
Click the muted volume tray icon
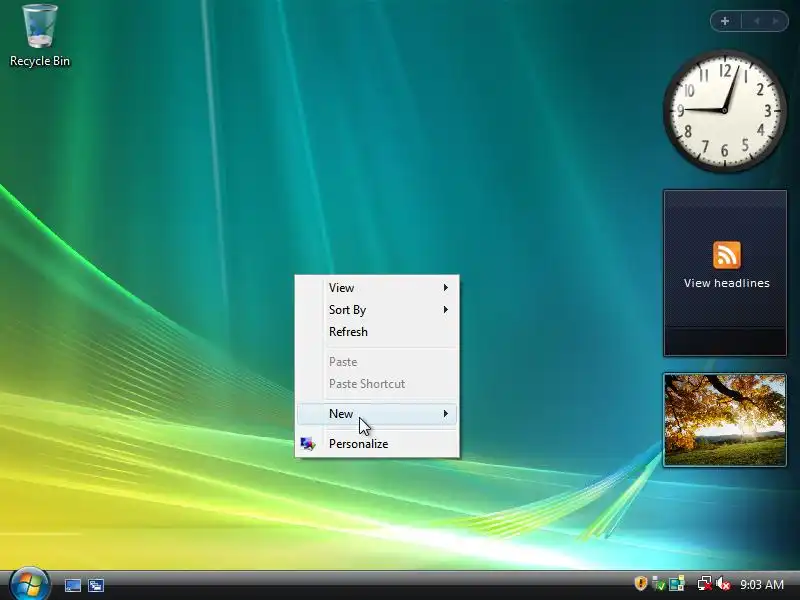(723, 583)
